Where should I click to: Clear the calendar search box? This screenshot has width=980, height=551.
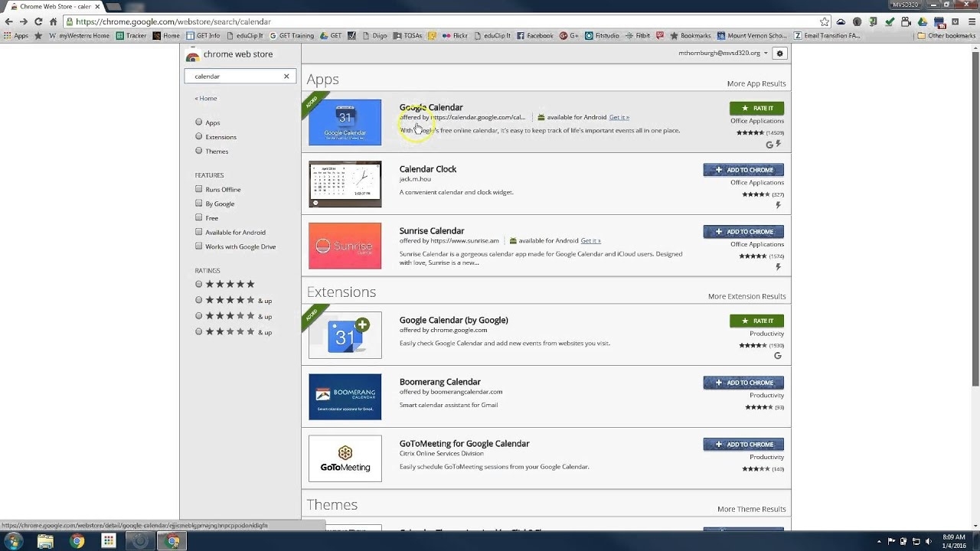tap(286, 77)
